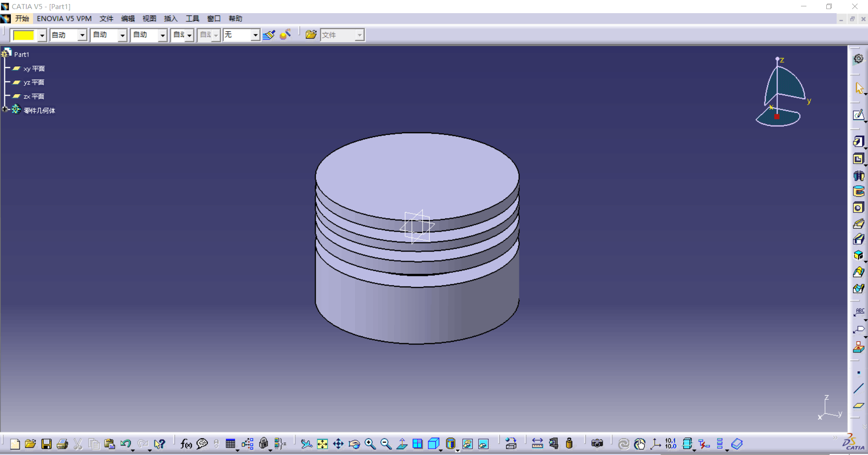
Task: Expand the 零件几何体 tree node
Action: 5,110
